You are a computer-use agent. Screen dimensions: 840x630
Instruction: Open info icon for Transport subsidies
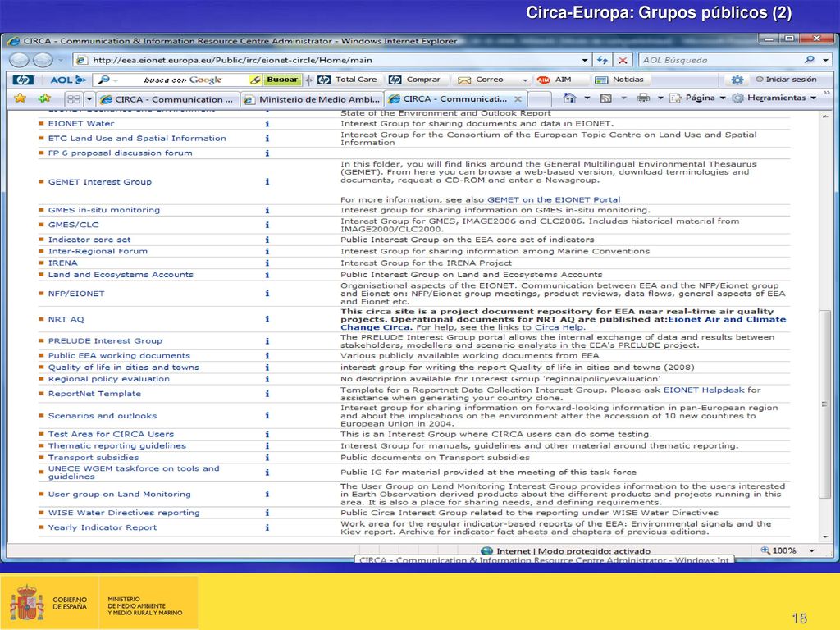click(x=267, y=458)
